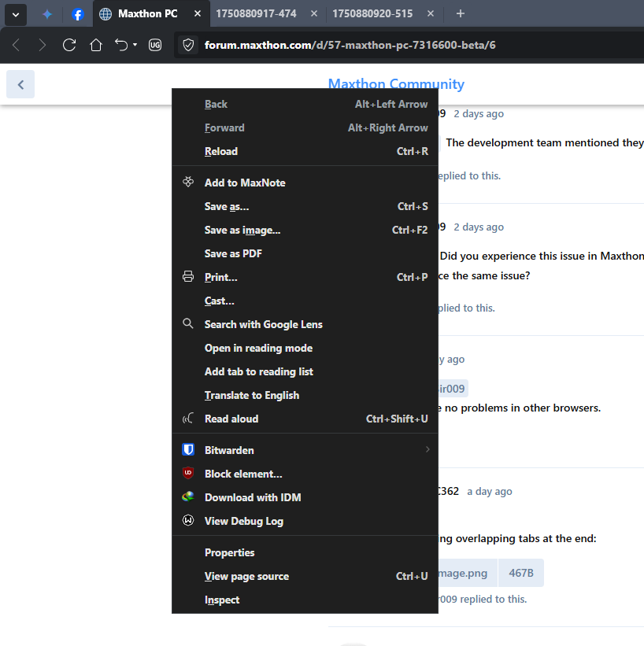This screenshot has height=646, width=644.
Task: Close the Maxthon PC tab
Action: tap(198, 13)
